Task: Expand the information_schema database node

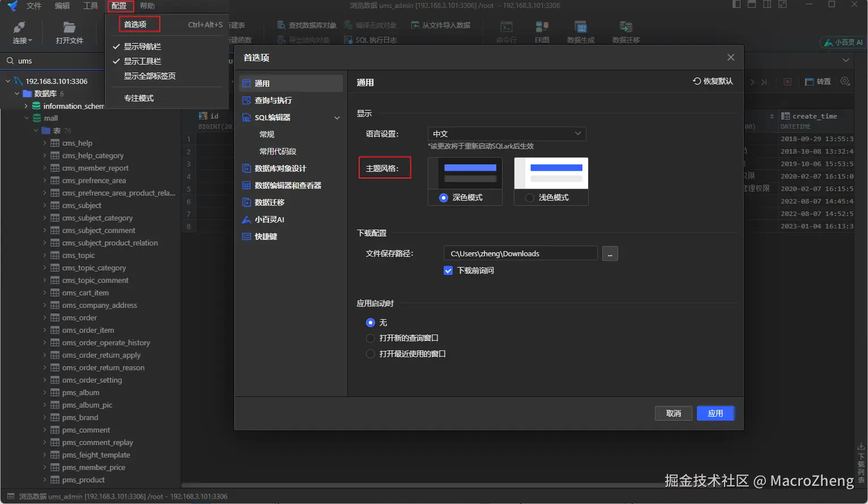Action: [x=26, y=106]
